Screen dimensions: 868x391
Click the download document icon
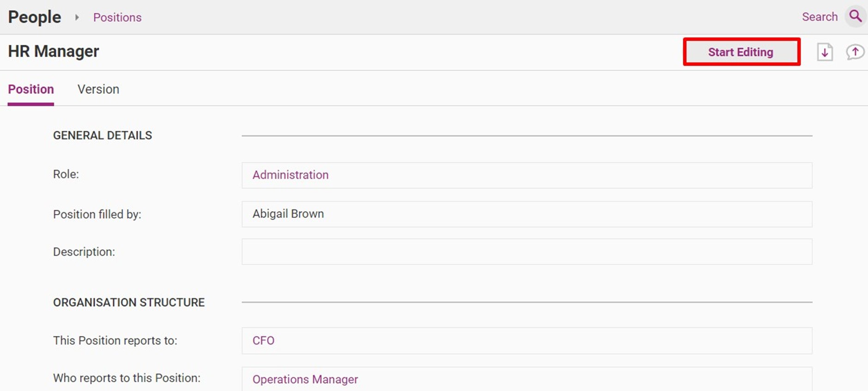(x=825, y=52)
